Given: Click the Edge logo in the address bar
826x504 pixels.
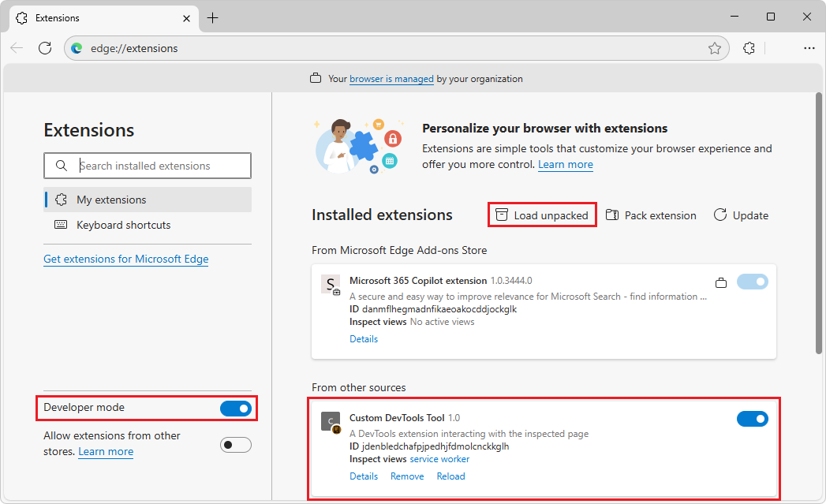Looking at the screenshot, I should coord(77,48).
